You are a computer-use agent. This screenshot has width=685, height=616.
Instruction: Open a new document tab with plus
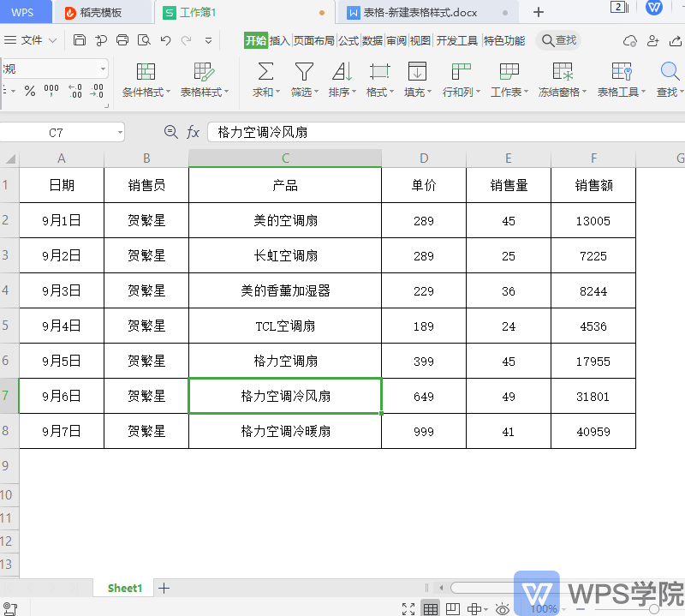click(x=539, y=12)
